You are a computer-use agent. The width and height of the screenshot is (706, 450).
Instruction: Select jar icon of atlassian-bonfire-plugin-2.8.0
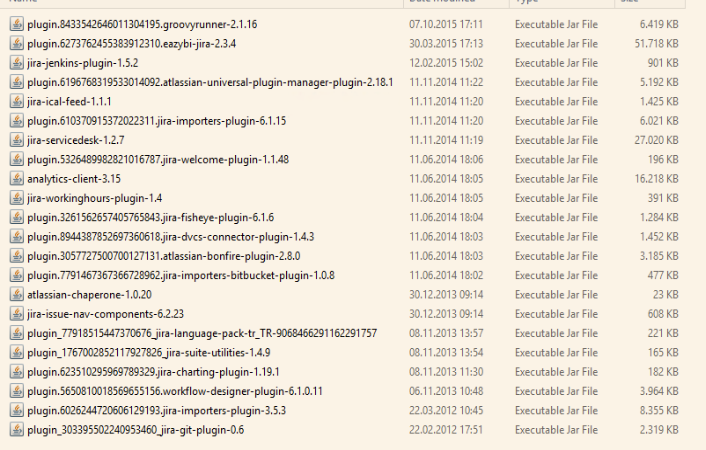(17, 256)
